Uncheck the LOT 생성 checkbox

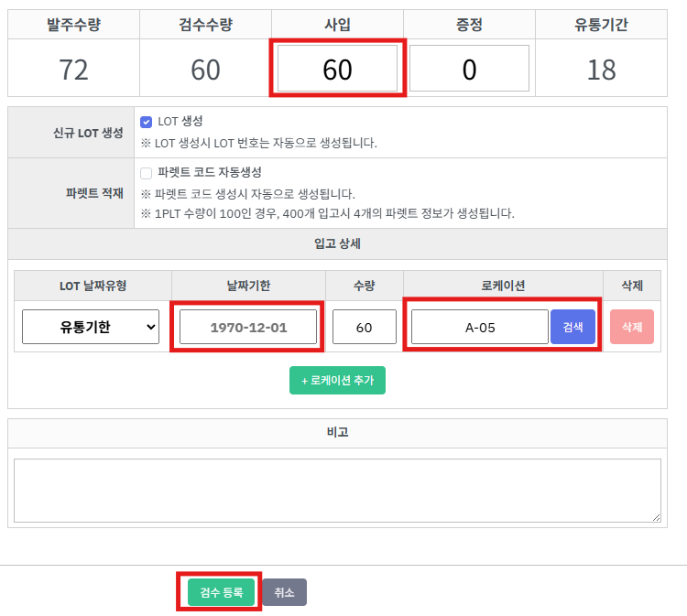coord(146,122)
